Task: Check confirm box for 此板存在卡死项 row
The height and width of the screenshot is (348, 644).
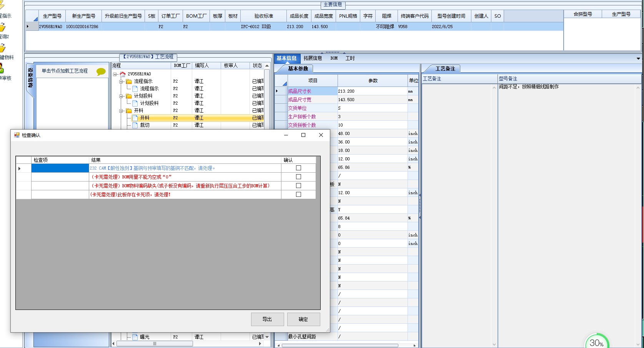Action: click(x=298, y=195)
